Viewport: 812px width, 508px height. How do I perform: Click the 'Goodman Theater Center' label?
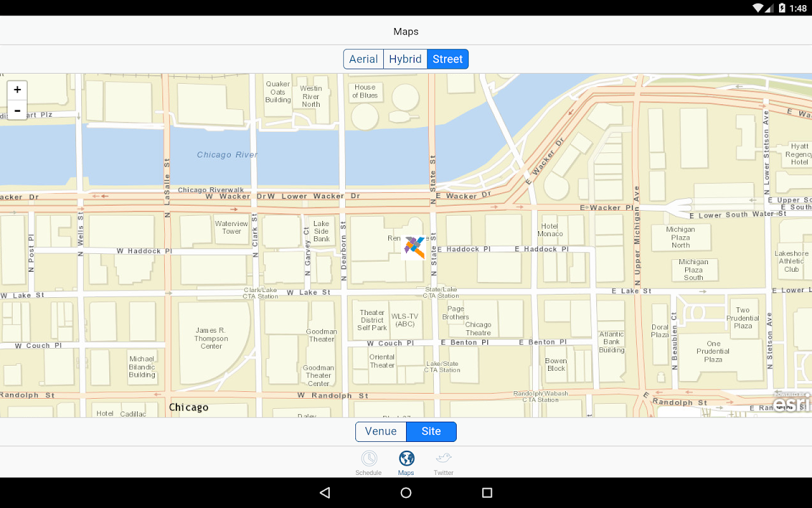[x=318, y=376]
